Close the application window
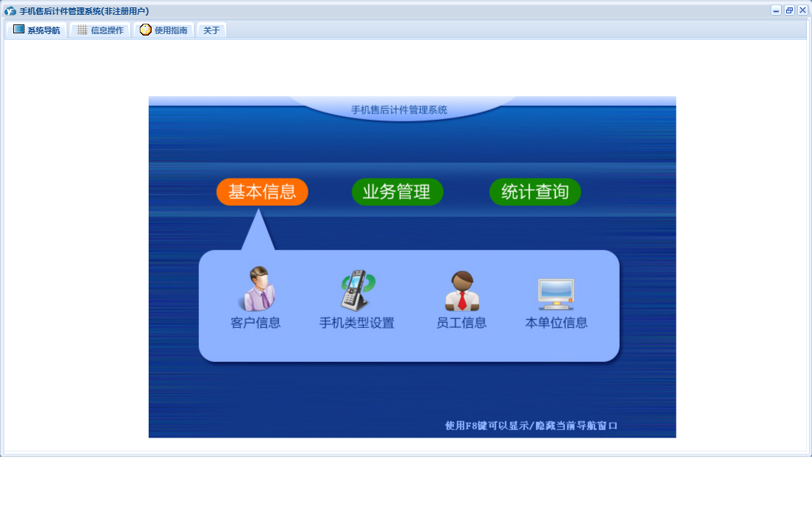812x530 pixels. 802,10
